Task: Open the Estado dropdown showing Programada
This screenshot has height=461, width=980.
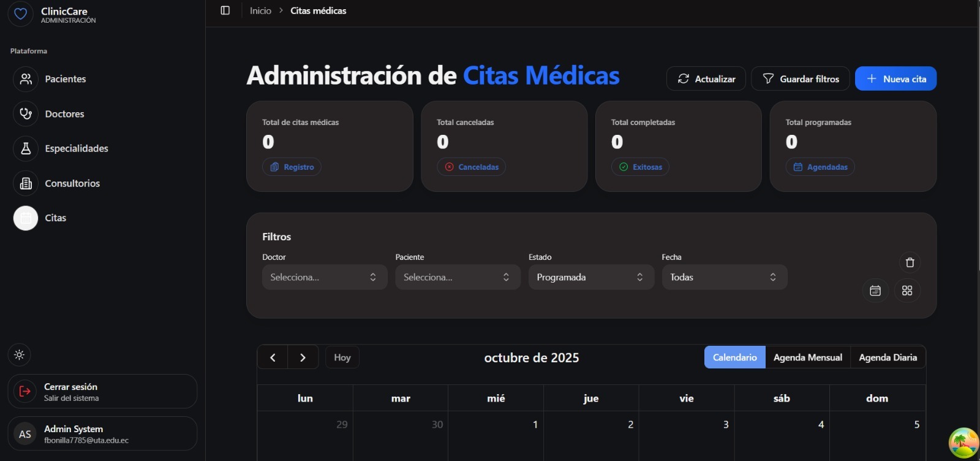Action: (x=591, y=277)
